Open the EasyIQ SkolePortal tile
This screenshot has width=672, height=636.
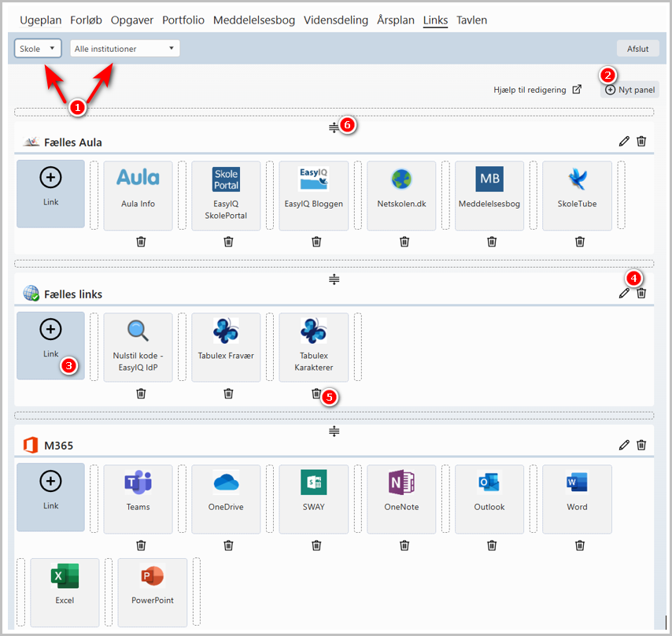pos(226,195)
